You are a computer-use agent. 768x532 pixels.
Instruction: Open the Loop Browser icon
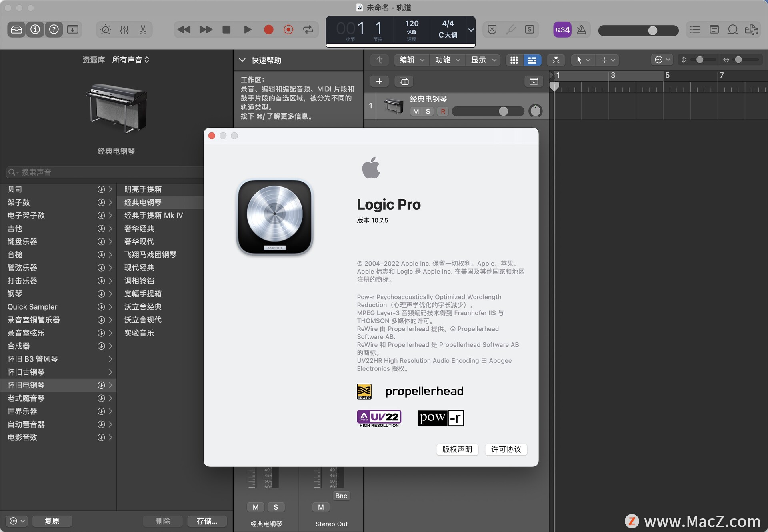732,29
